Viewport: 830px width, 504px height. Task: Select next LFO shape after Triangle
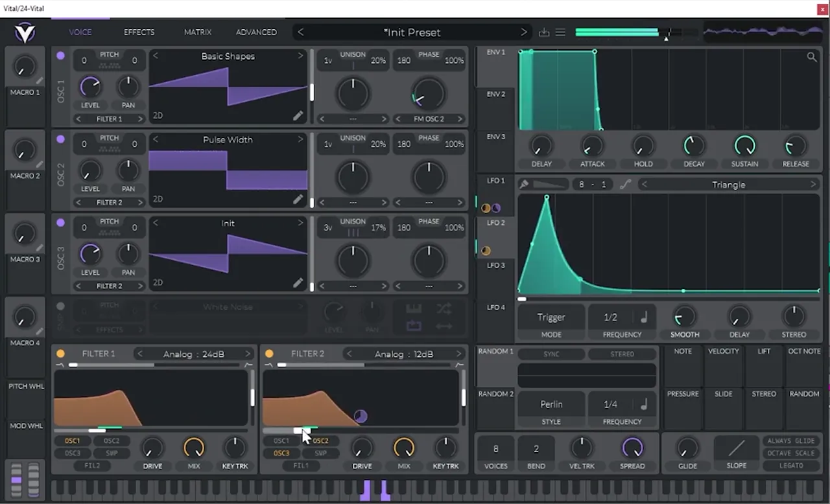[813, 185]
